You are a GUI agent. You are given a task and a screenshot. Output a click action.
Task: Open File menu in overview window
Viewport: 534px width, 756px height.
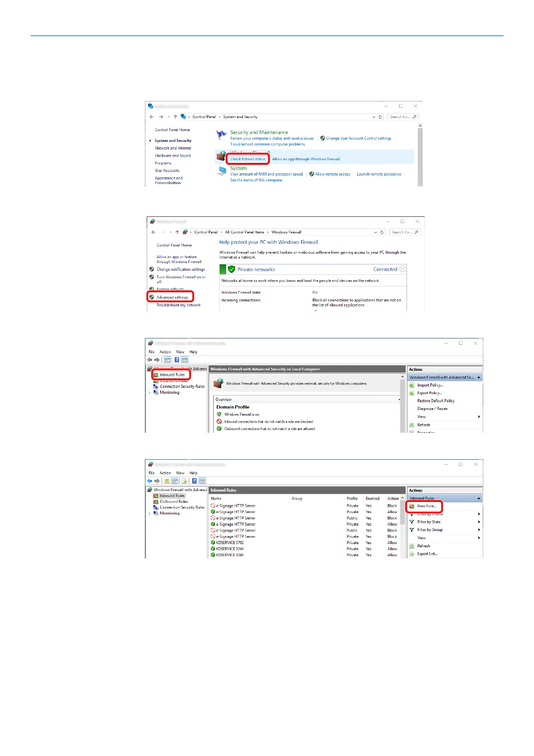coord(152,352)
